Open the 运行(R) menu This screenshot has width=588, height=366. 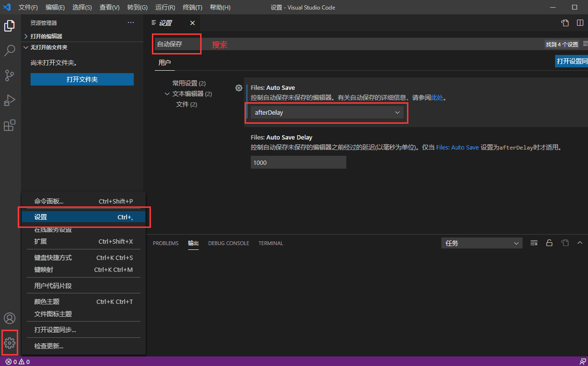click(x=165, y=8)
